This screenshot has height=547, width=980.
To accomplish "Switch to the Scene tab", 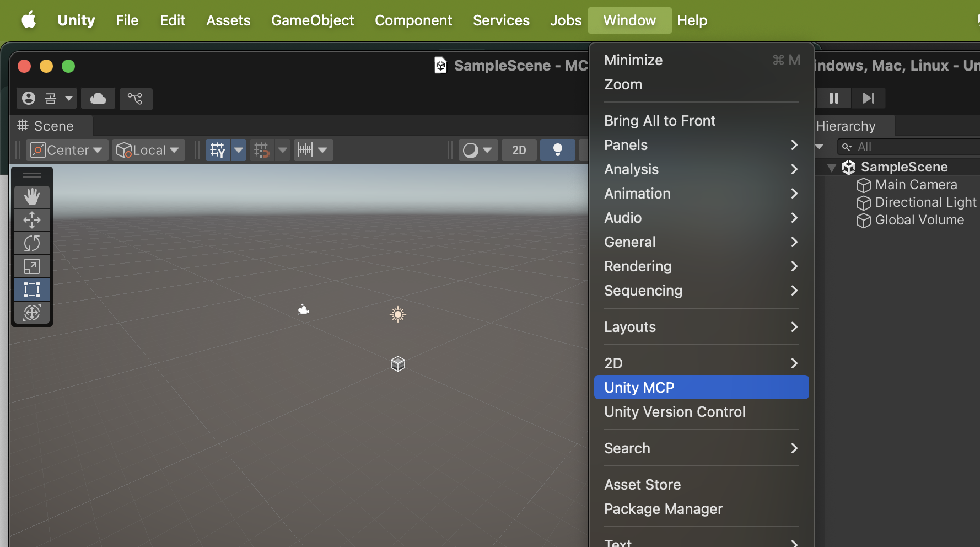I will tap(46, 126).
